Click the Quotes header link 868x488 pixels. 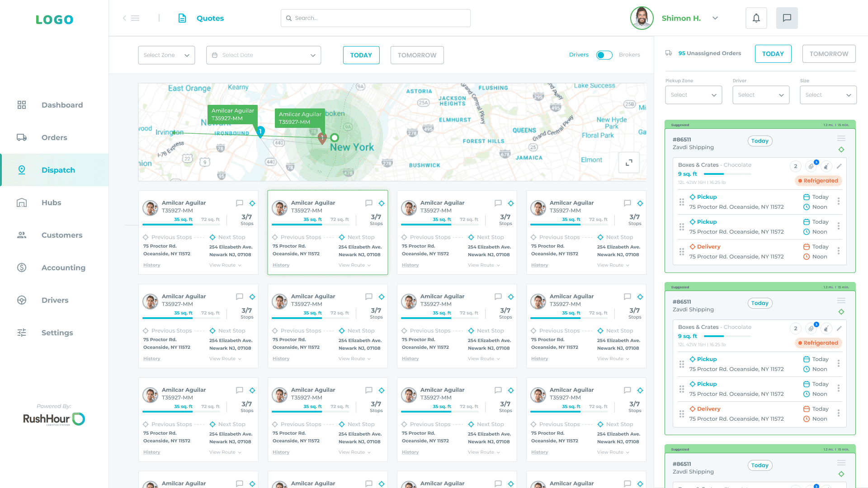[210, 18]
